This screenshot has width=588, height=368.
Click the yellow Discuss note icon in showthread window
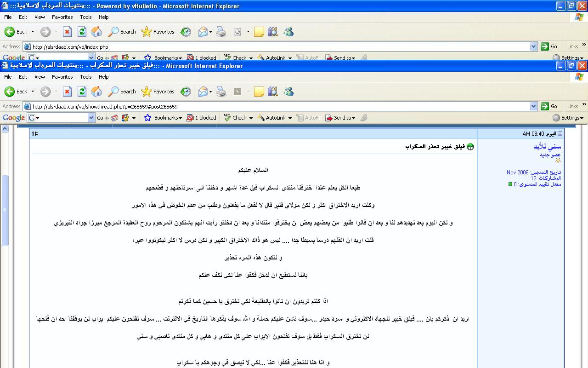[259, 92]
